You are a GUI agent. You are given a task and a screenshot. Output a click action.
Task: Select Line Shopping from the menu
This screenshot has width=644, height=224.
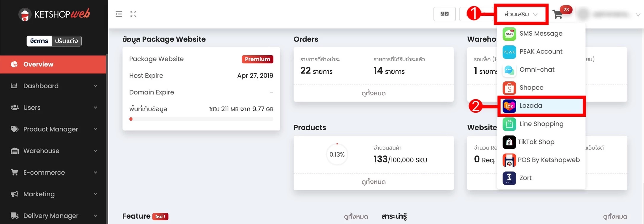click(541, 124)
